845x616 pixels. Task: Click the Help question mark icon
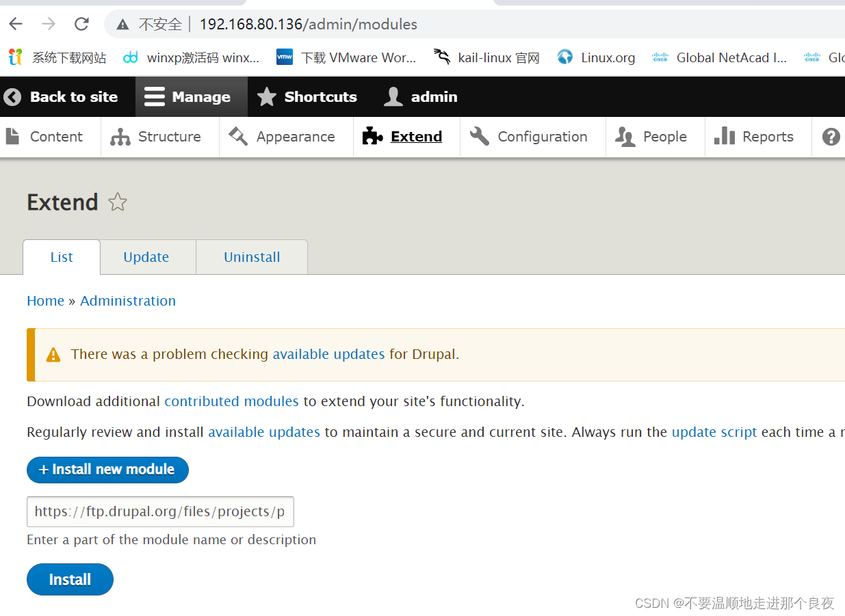831,137
